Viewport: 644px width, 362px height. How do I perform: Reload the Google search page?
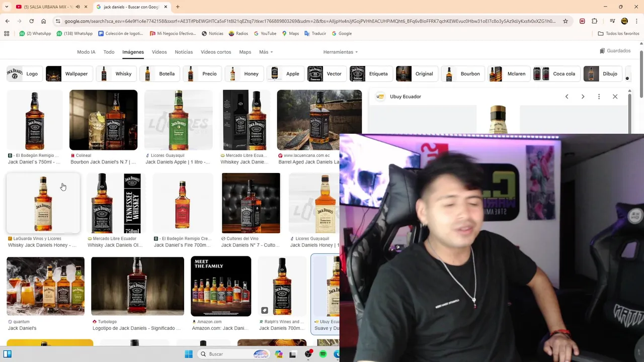point(31,21)
